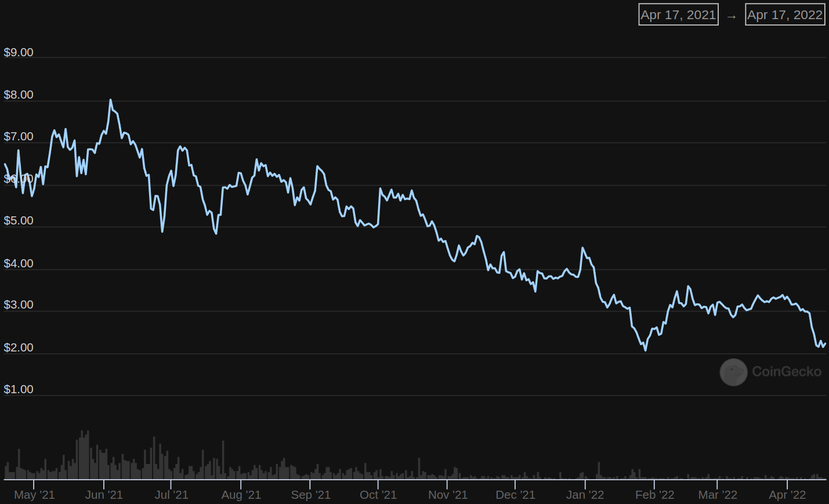The width and height of the screenshot is (829, 504).
Task: Click the $9.00 price axis label
Action: point(19,53)
